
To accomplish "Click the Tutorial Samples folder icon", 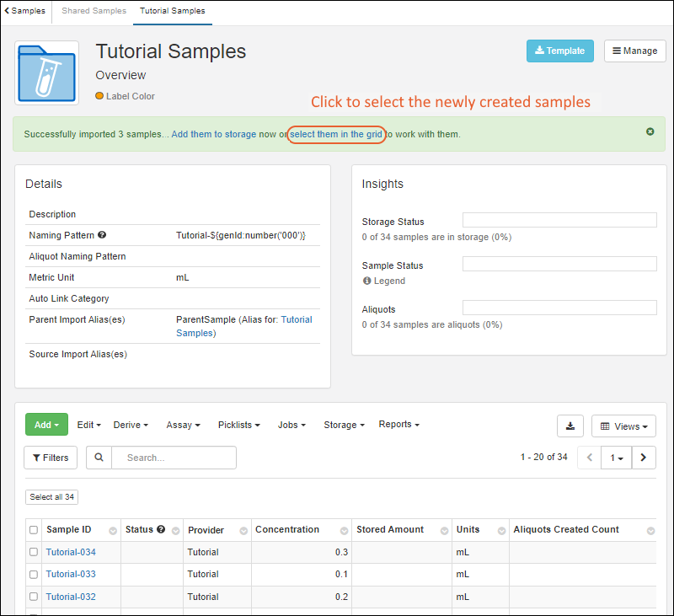I will pos(47,72).
